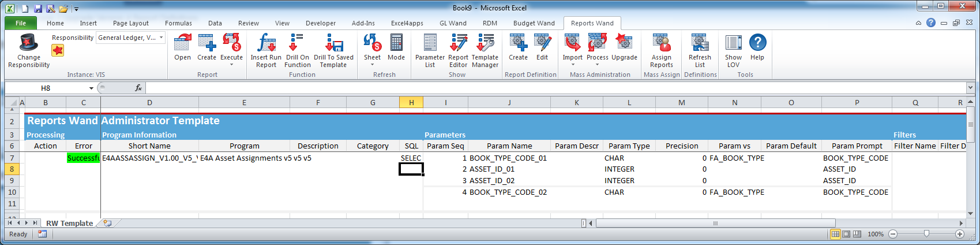Click the Create report icon

coord(206,43)
